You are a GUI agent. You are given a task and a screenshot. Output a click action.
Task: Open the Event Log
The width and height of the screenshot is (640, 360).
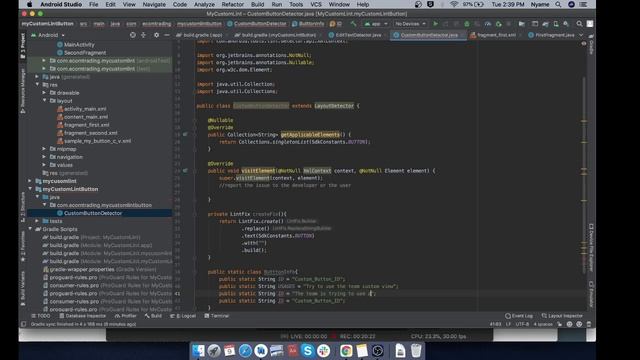pyautogui.click(x=519, y=316)
